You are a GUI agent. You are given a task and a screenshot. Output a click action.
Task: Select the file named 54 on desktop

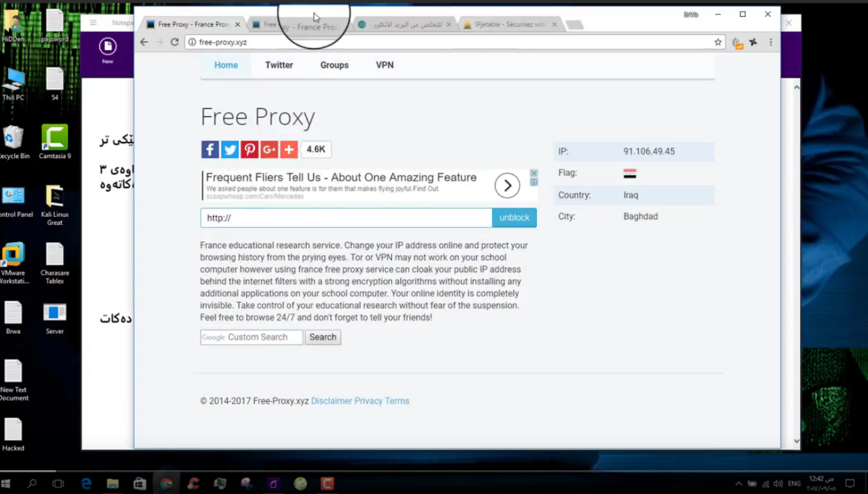click(x=54, y=84)
